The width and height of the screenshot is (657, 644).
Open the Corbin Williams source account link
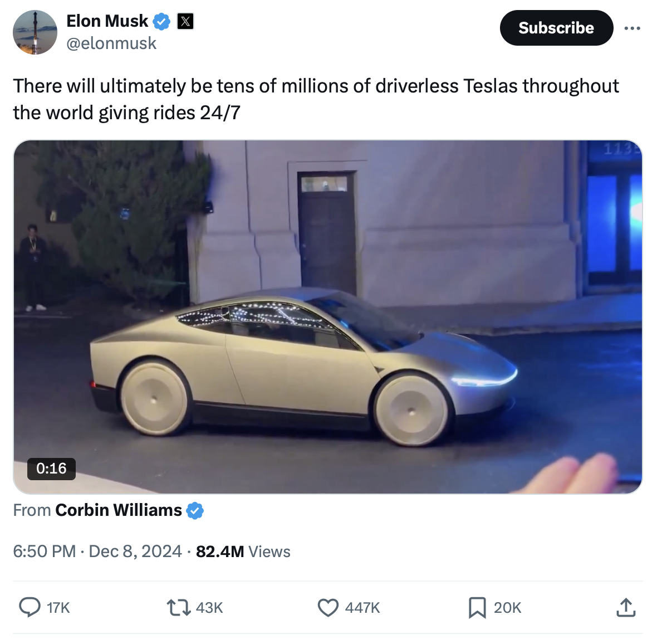pos(119,510)
